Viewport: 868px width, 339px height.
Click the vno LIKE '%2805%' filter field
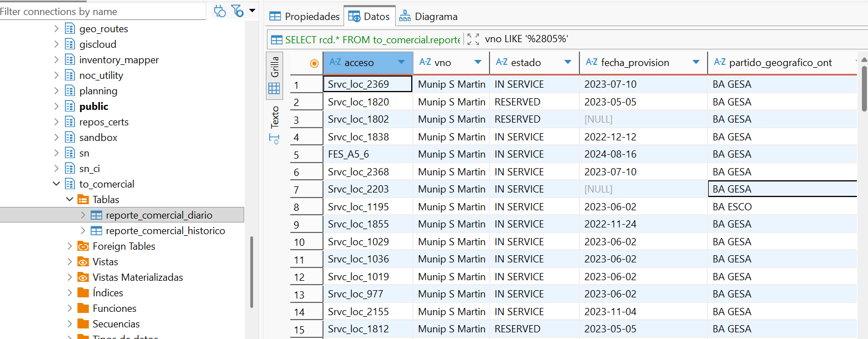click(526, 39)
